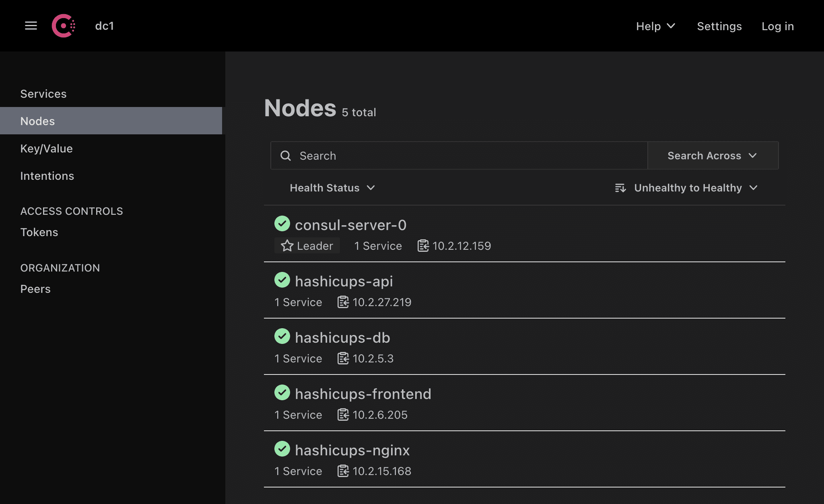Click the search magnifier icon
The image size is (824, 504).
pos(285,155)
